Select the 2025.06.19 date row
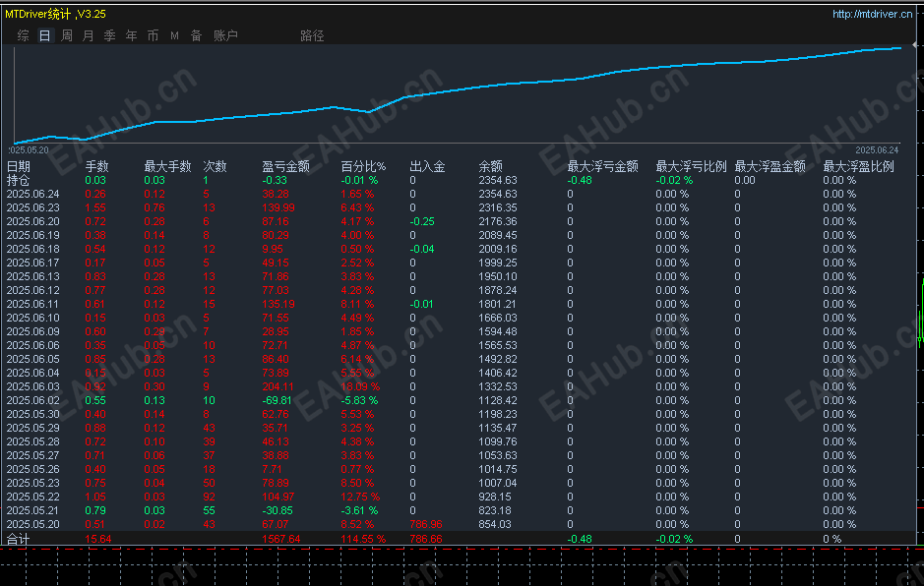Image resolution: width=924 pixels, height=586 pixels. 460,235
